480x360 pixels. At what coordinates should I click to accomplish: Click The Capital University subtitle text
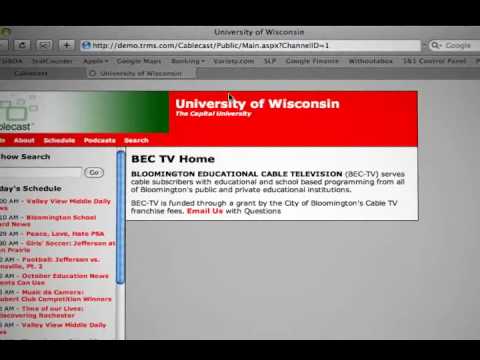tap(214, 114)
